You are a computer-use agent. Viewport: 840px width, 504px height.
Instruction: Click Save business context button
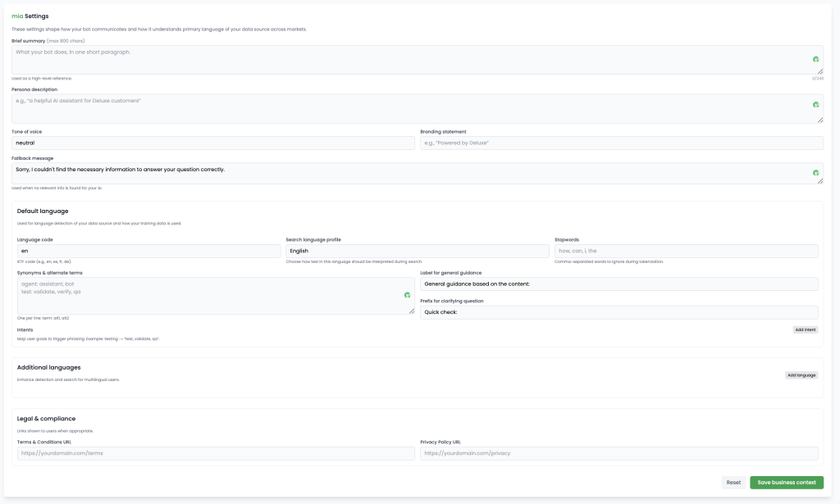click(x=787, y=483)
